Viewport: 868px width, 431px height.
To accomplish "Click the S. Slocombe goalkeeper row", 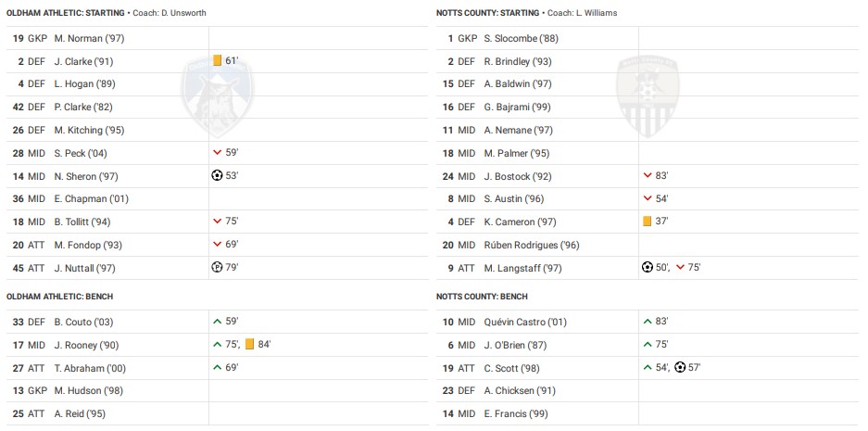I will (519, 38).
